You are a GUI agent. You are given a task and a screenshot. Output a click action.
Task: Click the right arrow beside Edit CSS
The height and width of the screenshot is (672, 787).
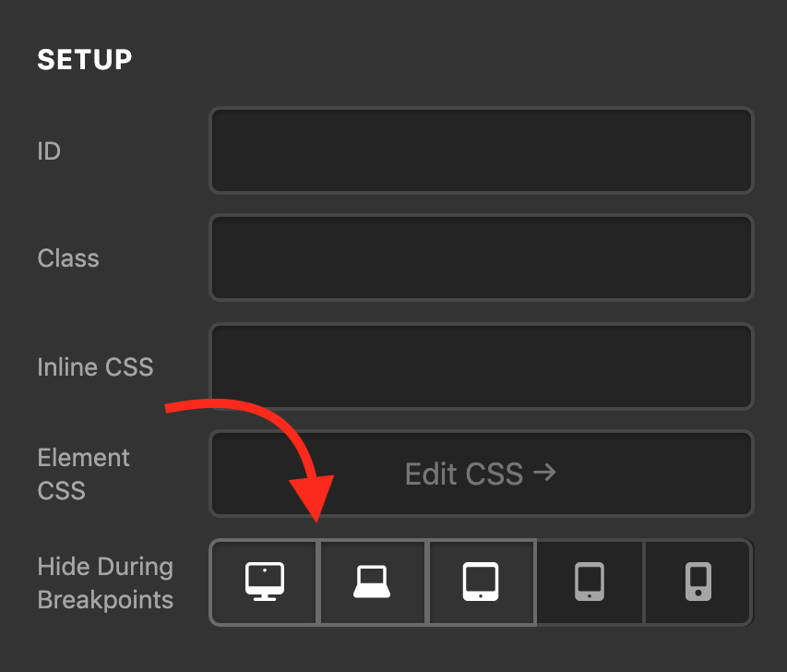click(544, 473)
